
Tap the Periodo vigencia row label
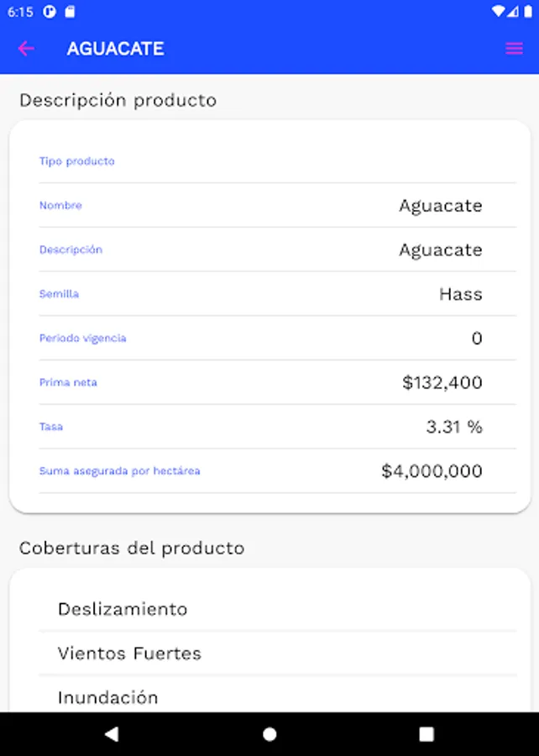[x=82, y=339]
